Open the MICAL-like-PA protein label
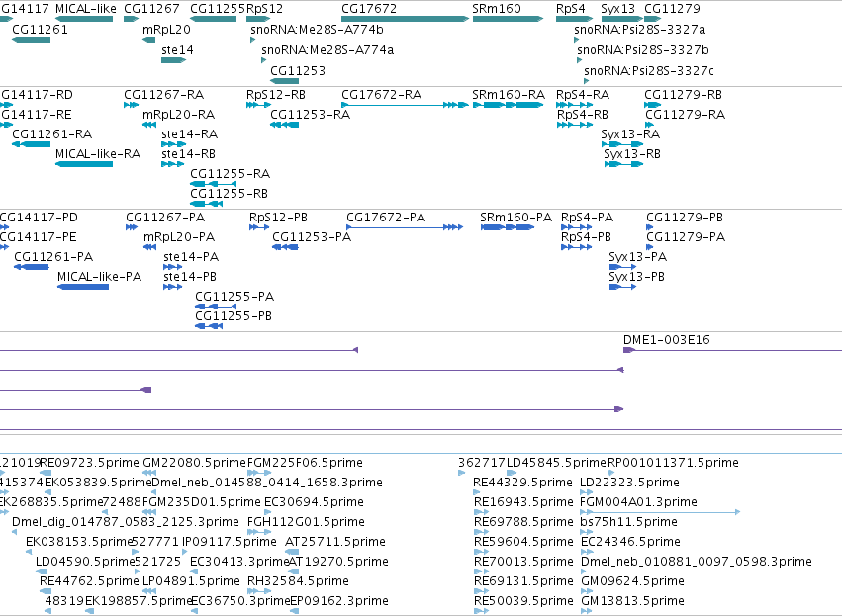842x616 pixels. (99, 277)
